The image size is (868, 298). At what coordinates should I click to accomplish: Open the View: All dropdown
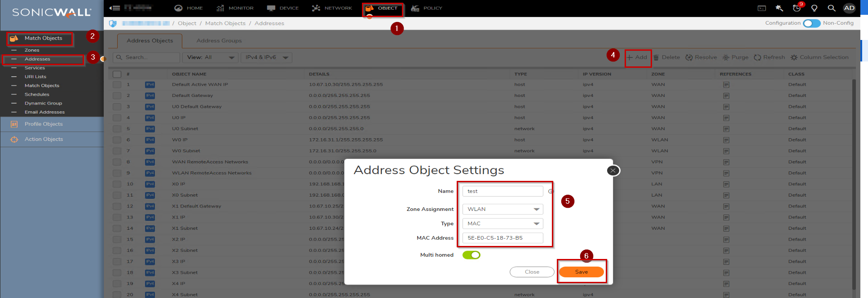click(210, 57)
